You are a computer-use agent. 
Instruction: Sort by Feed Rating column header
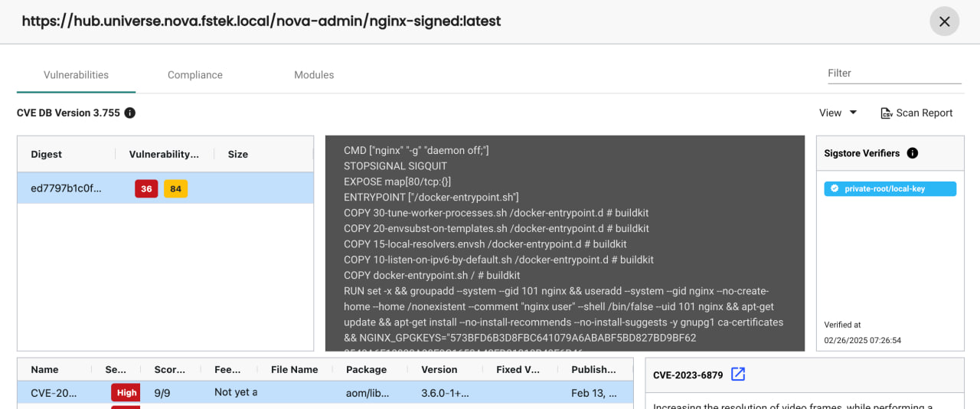click(227, 369)
